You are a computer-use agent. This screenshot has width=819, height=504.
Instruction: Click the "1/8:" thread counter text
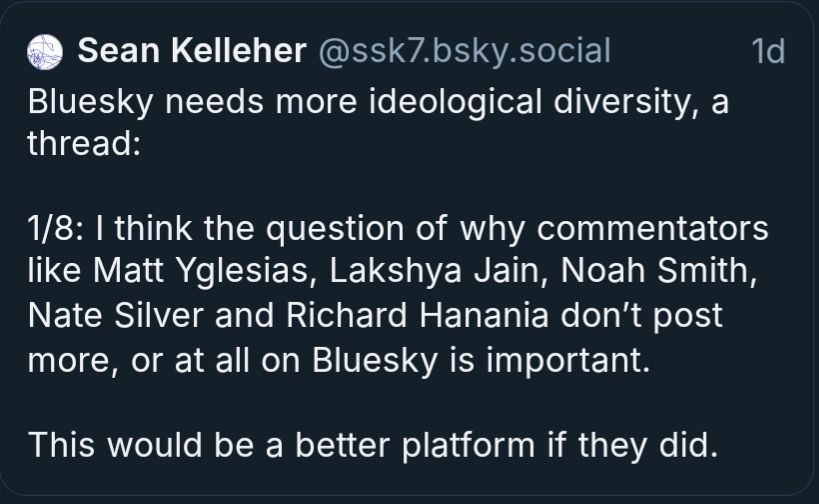(x=55, y=228)
